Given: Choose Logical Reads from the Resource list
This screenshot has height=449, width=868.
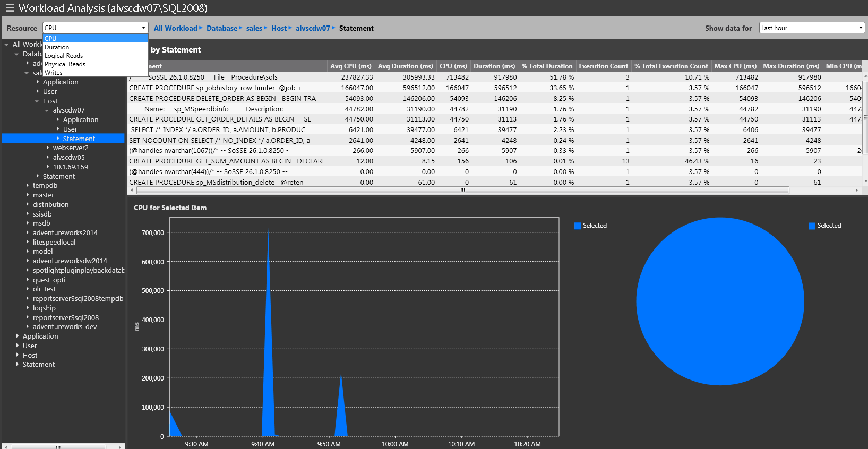Looking at the screenshot, I should click(64, 56).
